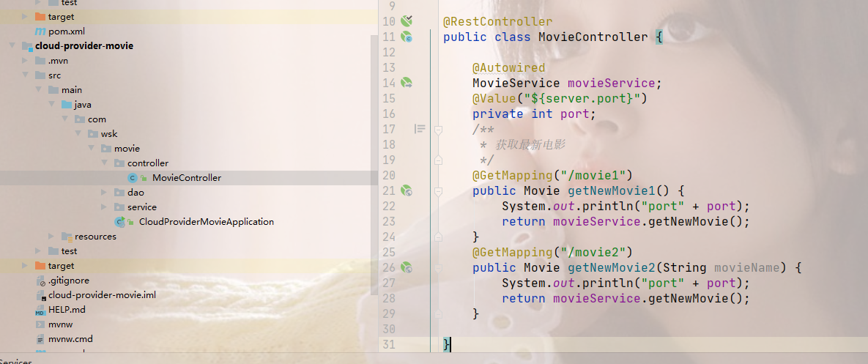Image resolution: width=868 pixels, height=364 pixels.
Task: Collapse the controller package
Action: (104, 163)
